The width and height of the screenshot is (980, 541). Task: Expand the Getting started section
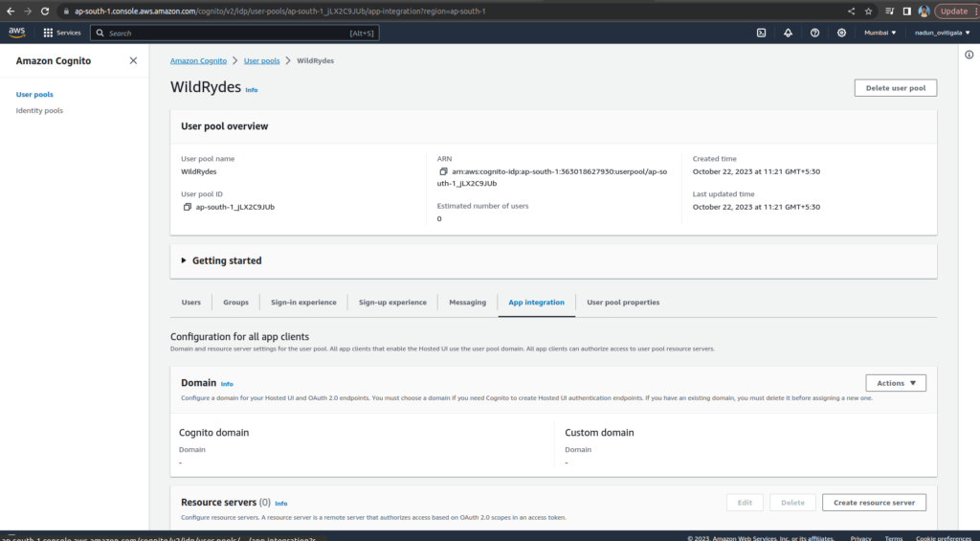point(184,260)
